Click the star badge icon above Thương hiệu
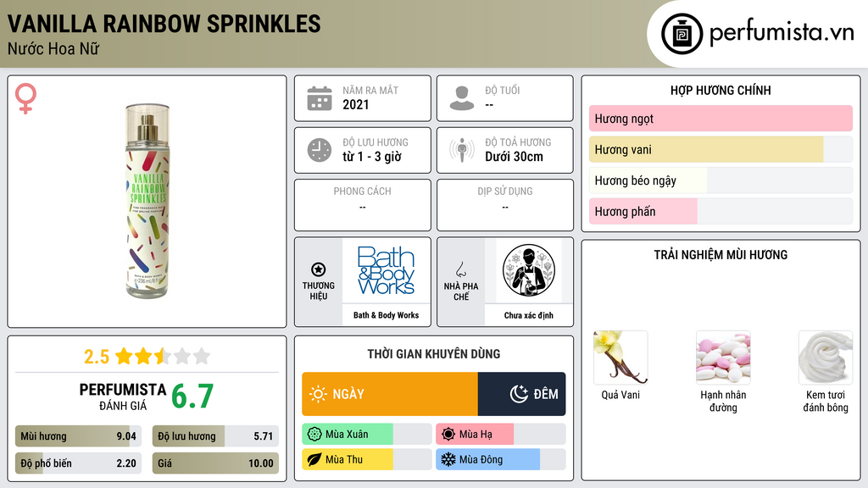Screen dimensions: 868x488 coord(319,269)
